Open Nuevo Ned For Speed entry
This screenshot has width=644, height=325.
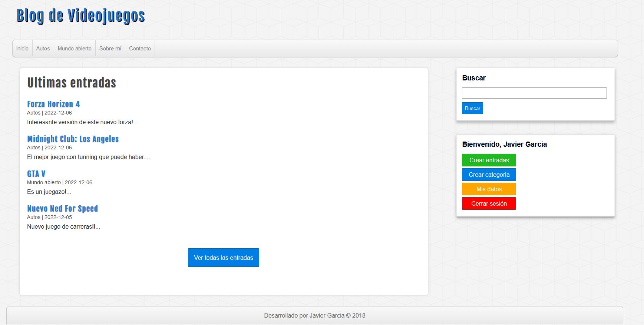click(62, 209)
